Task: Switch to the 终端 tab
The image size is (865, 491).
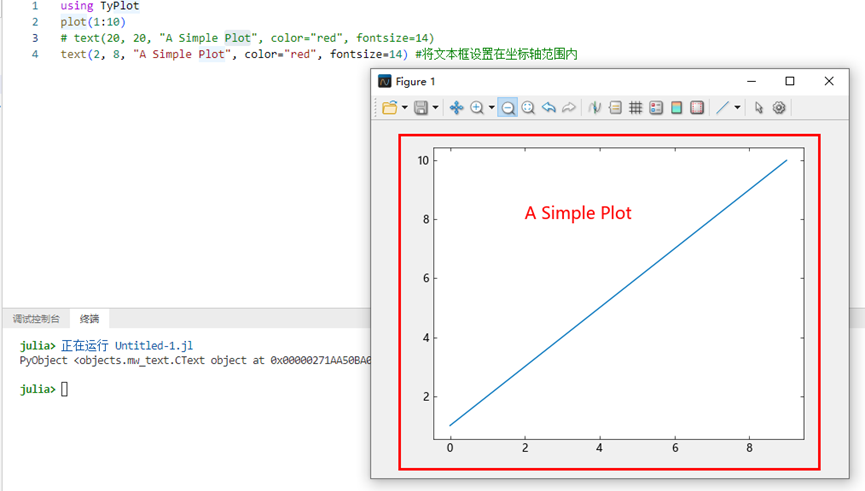Action: point(89,319)
